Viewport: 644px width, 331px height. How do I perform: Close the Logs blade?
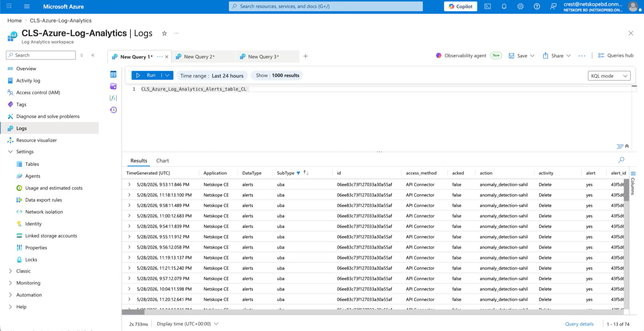pos(631,33)
